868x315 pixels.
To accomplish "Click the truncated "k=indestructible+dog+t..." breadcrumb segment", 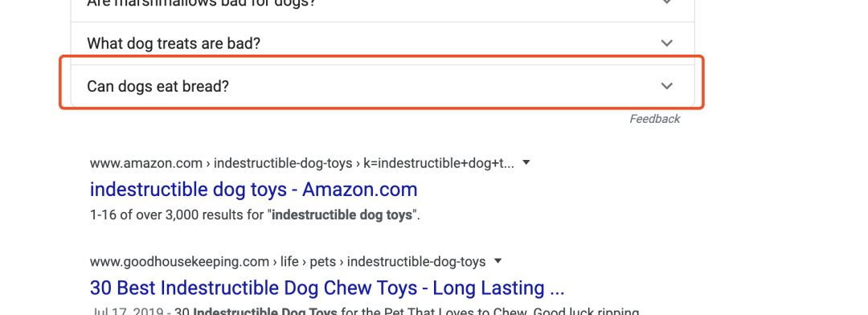I will click(439, 163).
